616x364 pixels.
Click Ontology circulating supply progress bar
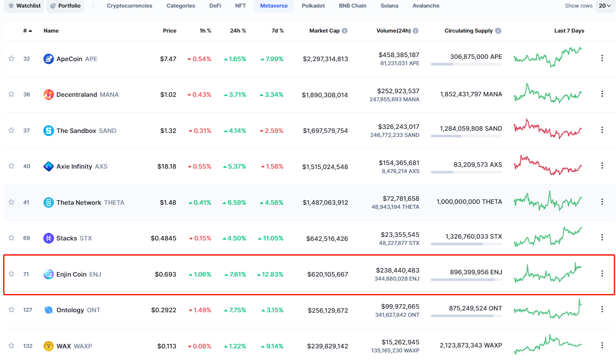click(x=466, y=316)
